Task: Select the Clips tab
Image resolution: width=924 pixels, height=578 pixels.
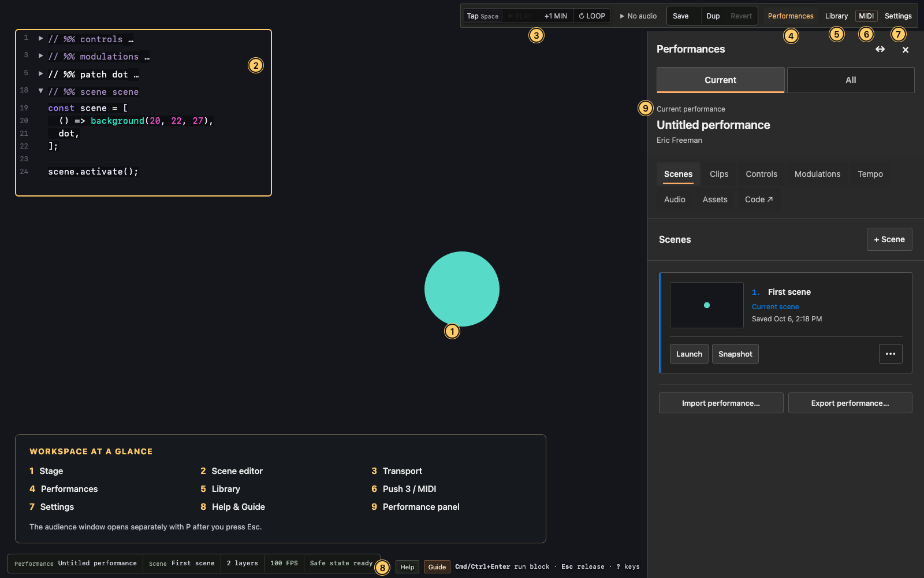Action: point(719,174)
